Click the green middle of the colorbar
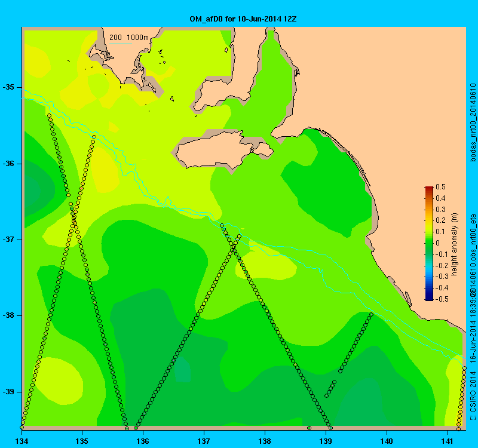The width and height of the screenshot is (478, 448). [x=429, y=243]
